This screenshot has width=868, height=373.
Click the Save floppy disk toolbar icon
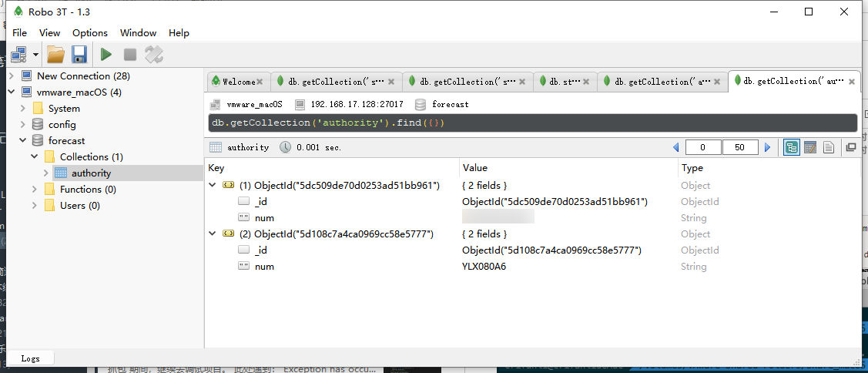tap(79, 54)
